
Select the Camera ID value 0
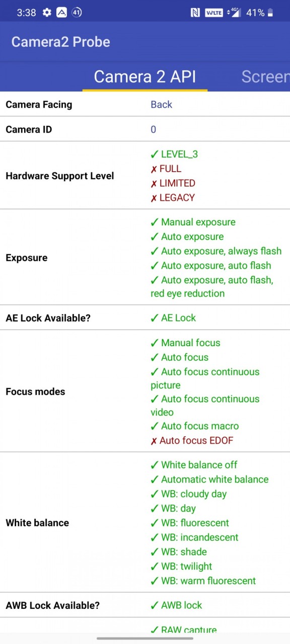pos(154,129)
